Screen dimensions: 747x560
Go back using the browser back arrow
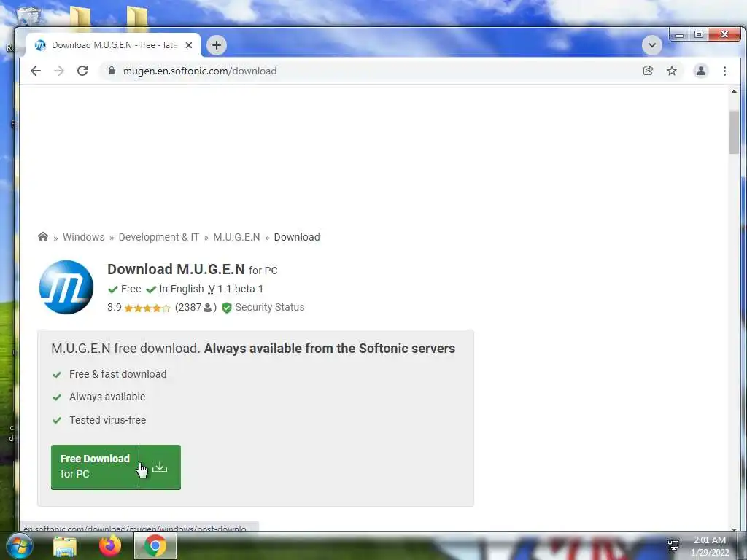pos(36,71)
